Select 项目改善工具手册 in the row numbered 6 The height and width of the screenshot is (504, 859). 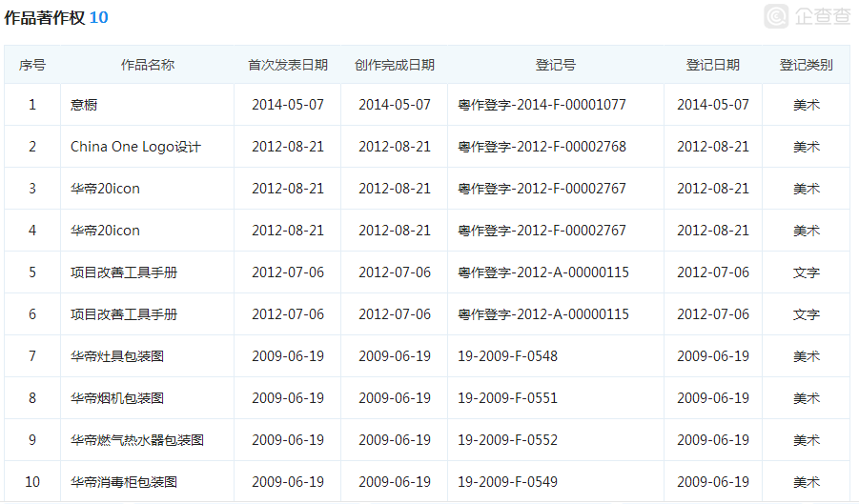124,314
